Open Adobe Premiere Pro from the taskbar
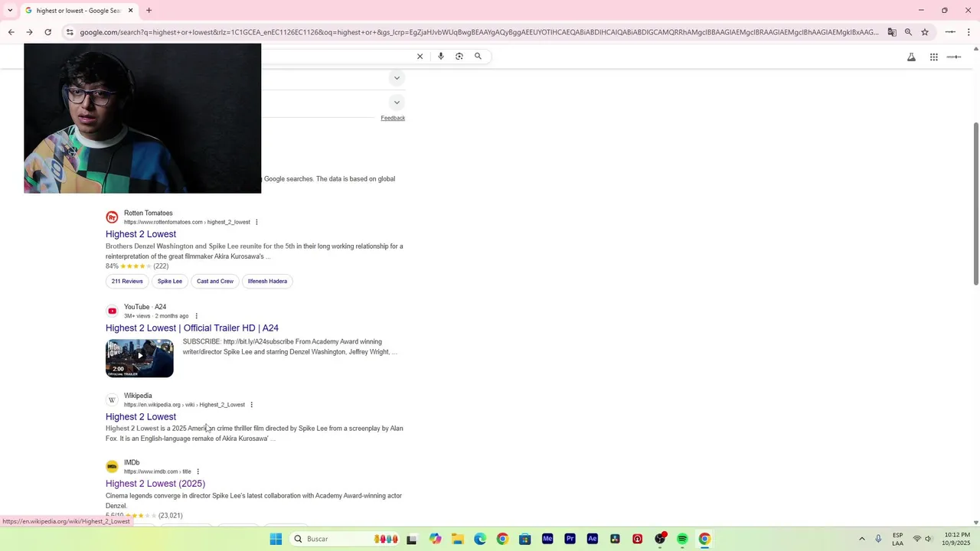 [x=570, y=539]
